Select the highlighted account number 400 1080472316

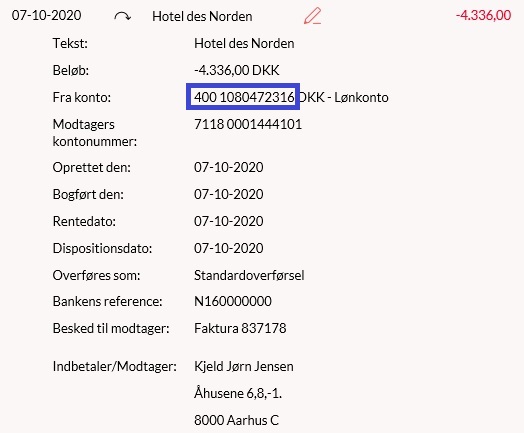(x=244, y=97)
